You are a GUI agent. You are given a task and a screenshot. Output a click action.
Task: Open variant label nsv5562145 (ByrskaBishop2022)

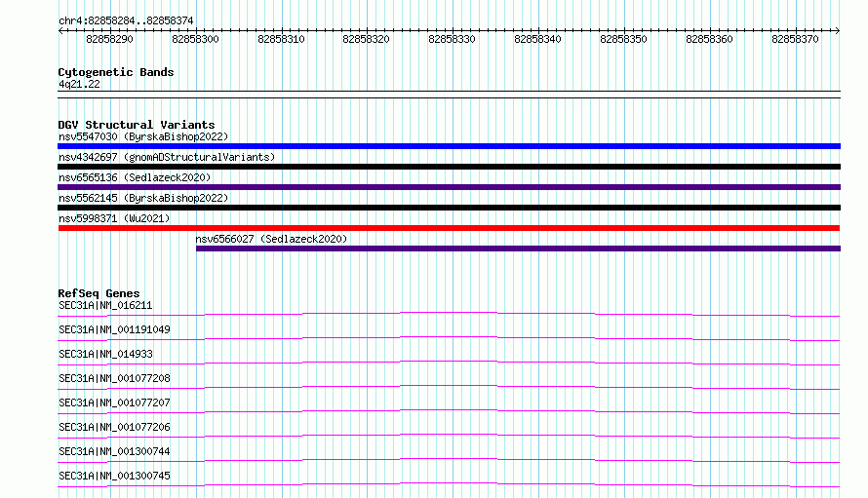pos(143,198)
